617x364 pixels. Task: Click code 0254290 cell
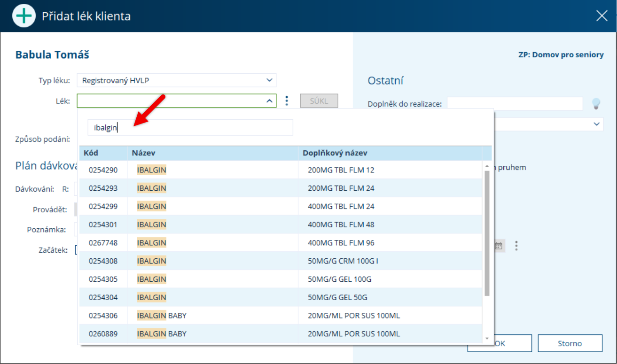[x=103, y=170]
